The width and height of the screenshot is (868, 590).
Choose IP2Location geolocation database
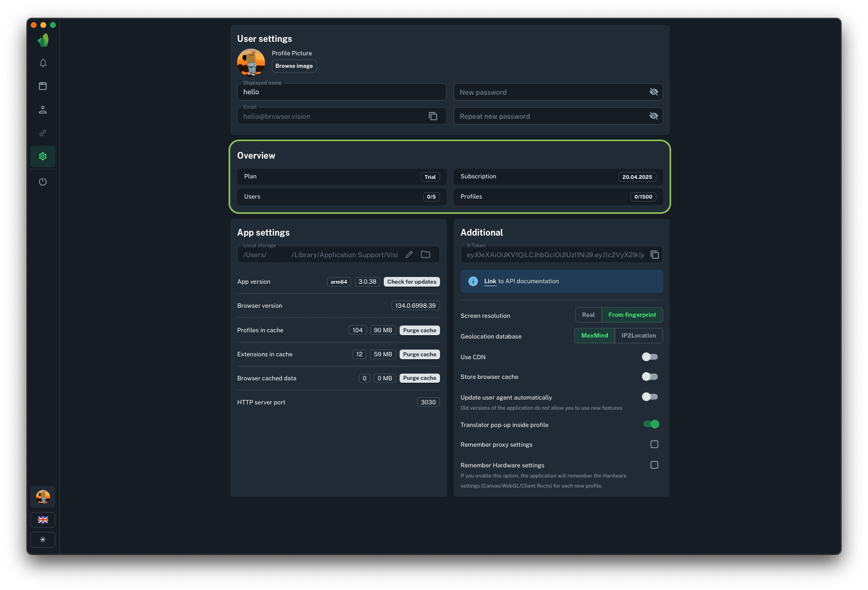coord(638,336)
